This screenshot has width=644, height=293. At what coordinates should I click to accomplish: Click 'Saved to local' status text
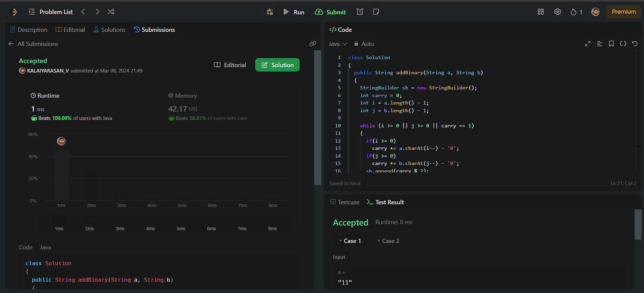click(345, 183)
